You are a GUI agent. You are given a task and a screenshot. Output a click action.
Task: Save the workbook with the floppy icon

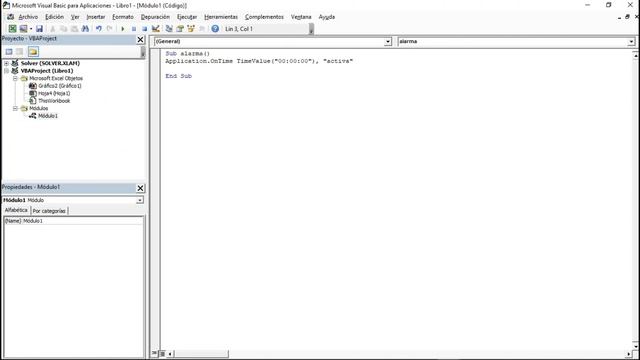(x=39, y=29)
